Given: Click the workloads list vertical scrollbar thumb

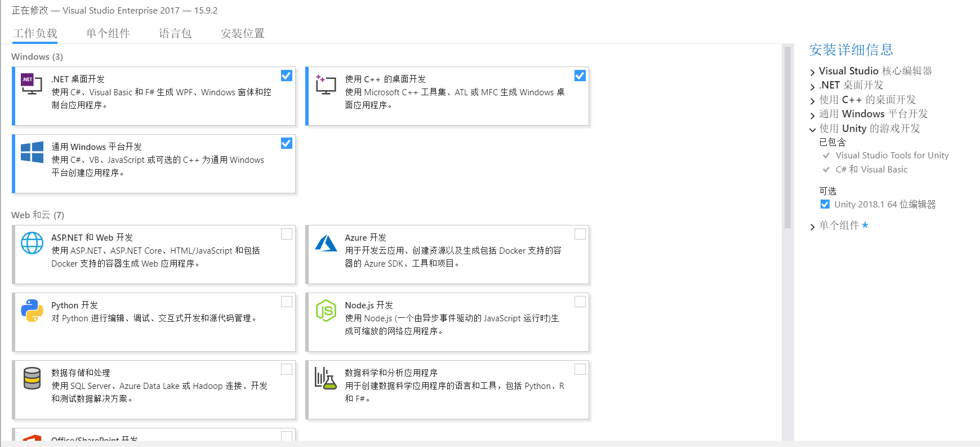Looking at the screenshot, I should pos(787,138).
